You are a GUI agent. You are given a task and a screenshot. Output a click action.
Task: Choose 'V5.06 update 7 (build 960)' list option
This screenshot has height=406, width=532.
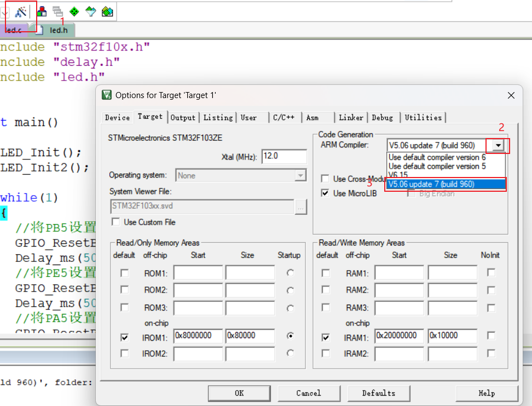446,184
